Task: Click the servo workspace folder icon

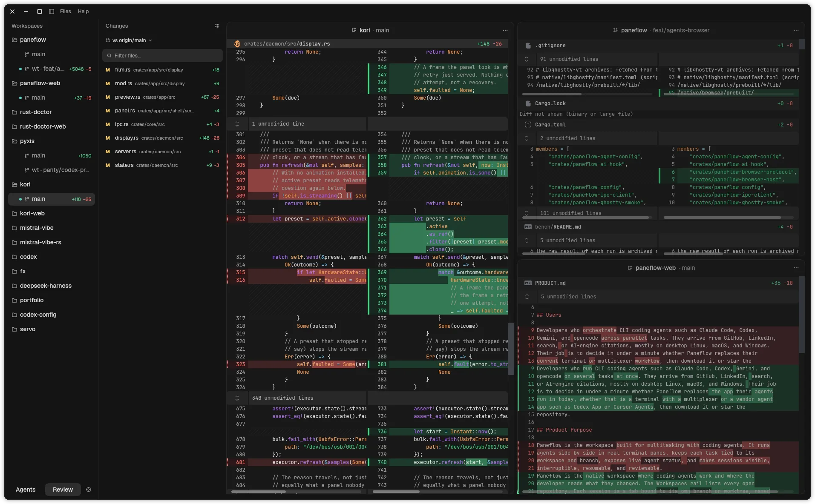Action: click(x=14, y=329)
